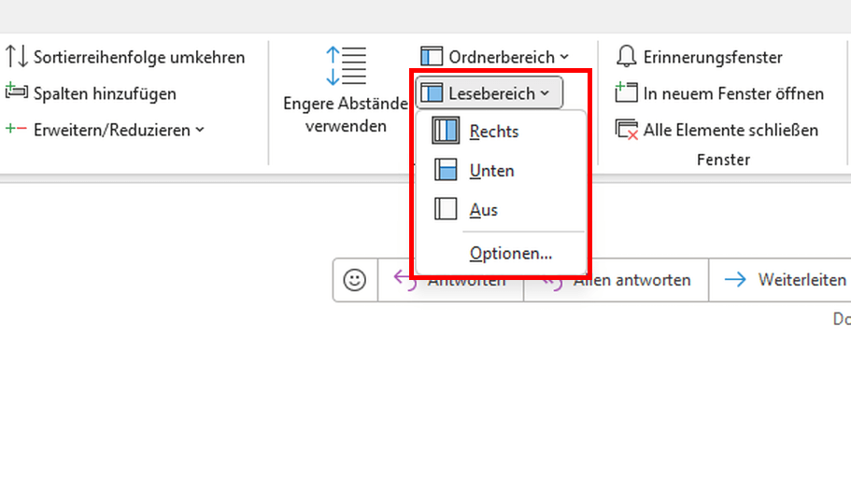Set reading pane to Rechts
Screen dimensions: 851x504
(501, 132)
